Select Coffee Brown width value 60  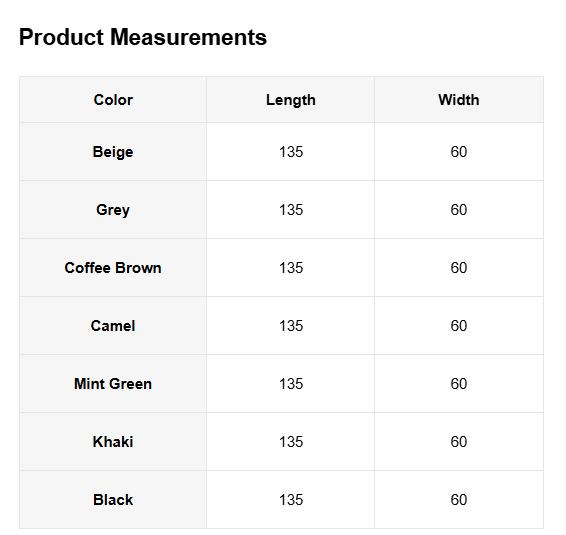tap(459, 268)
